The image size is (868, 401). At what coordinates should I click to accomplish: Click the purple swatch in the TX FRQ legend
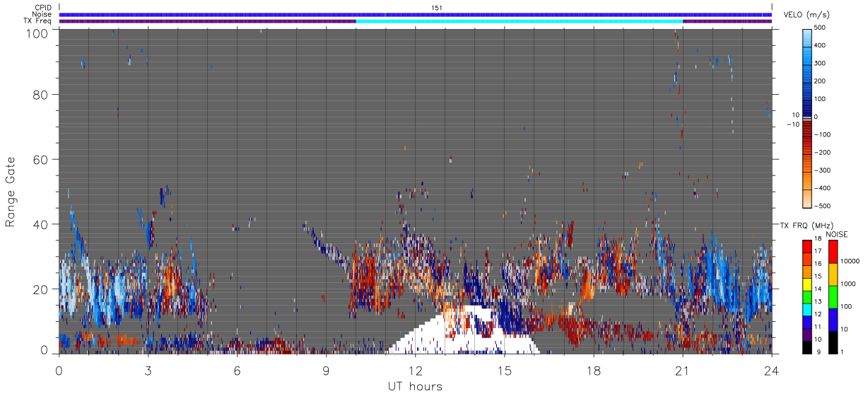807,335
